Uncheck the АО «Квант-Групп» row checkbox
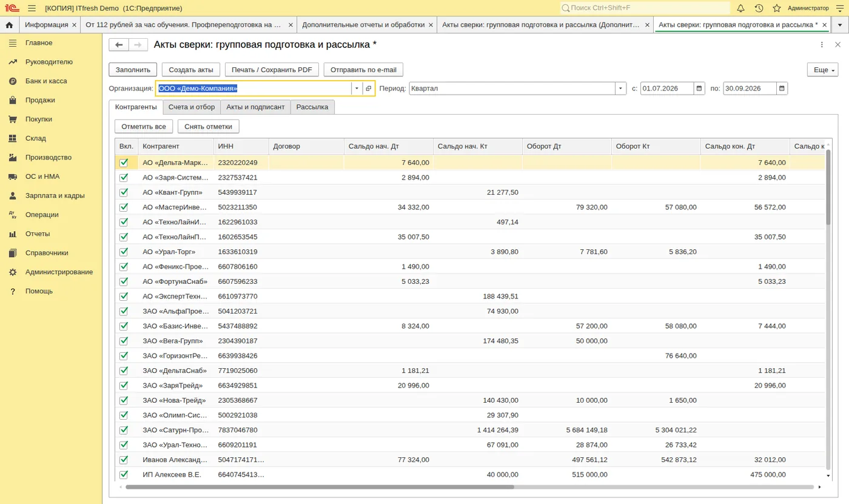Image resolution: width=849 pixels, height=504 pixels. 124,192
